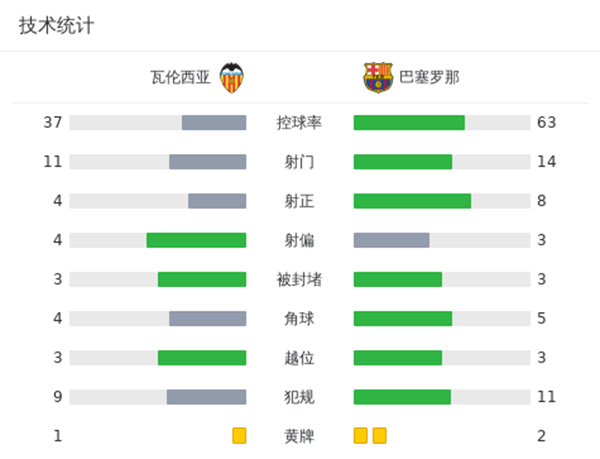Viewport: 600px width, 459px height.
Task: Click the 犯规 stat label
Action: pos(299,397)
